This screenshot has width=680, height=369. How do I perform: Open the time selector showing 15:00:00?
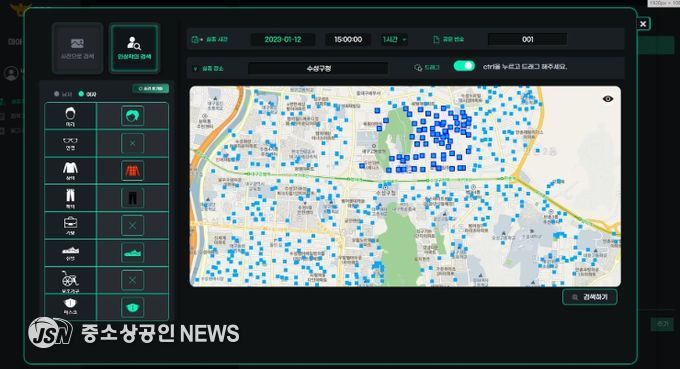tap(348, 39)
